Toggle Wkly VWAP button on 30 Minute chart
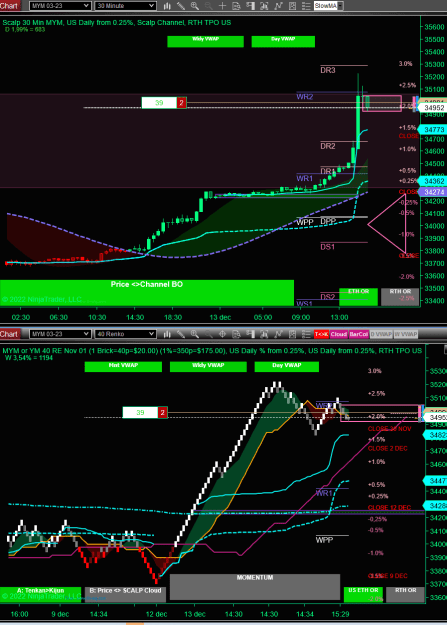Screen dimensions: 447x625 pos(205,41)
